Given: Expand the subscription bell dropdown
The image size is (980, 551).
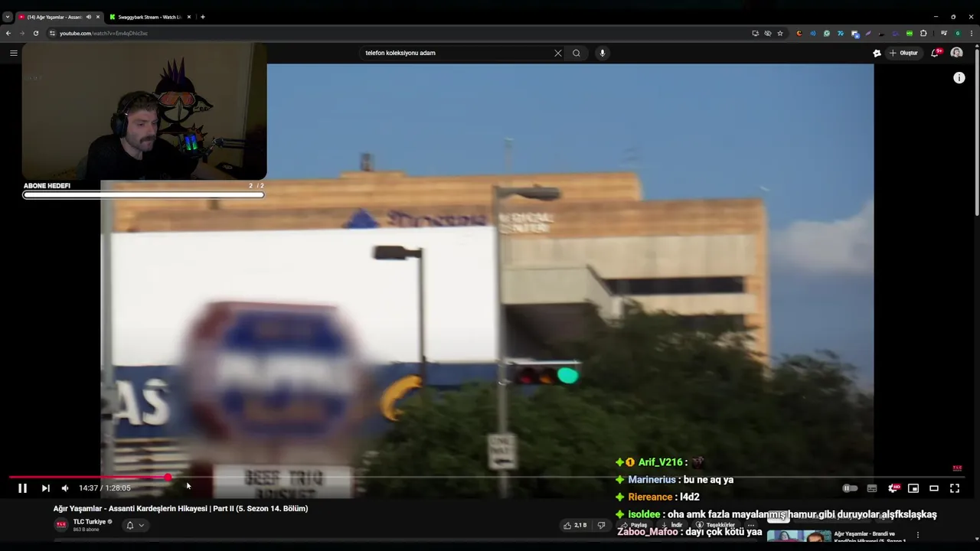Looking at the screenshot, I should click(135, 525).
